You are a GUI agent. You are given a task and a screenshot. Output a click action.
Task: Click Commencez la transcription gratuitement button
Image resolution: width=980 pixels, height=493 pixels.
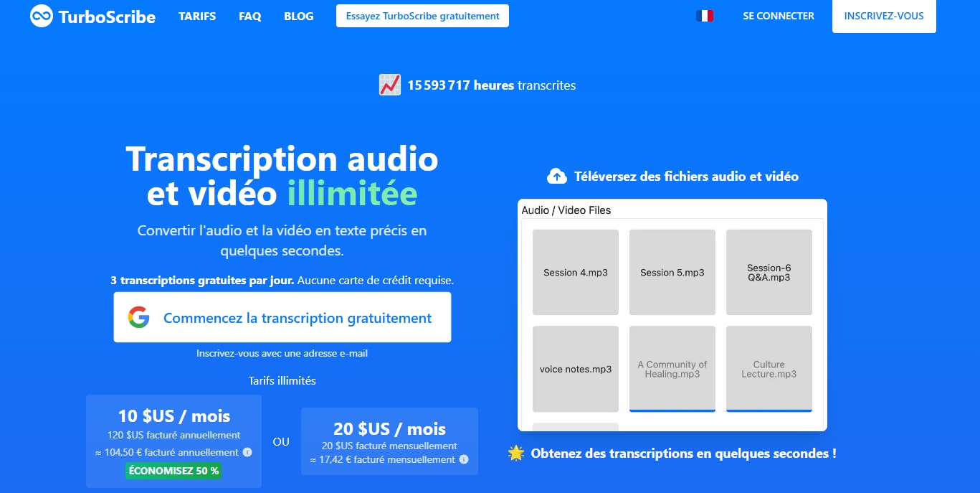282,317
